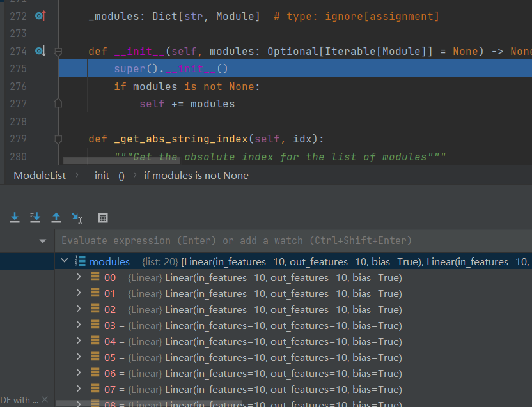Expand list element 03 in the debugger
This screenshot has height=407, width=532.
click(78, 325)
